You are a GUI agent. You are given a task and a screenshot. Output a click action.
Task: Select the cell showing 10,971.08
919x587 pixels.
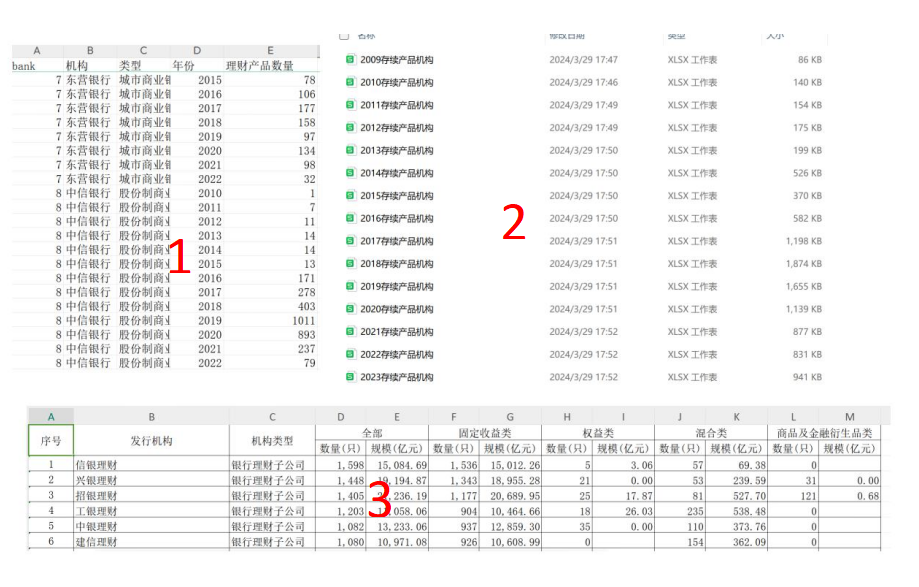[397, 542]
